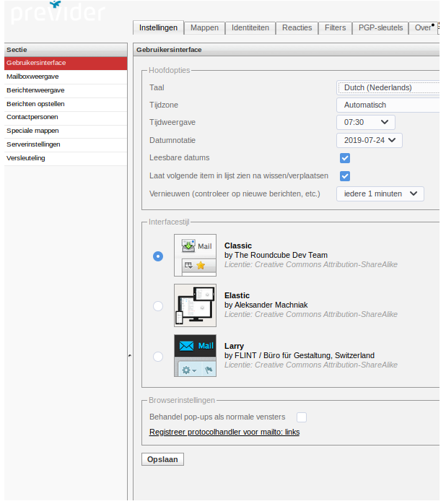
Task: Open the Taal language dropdown
Action: coord(388,87)
